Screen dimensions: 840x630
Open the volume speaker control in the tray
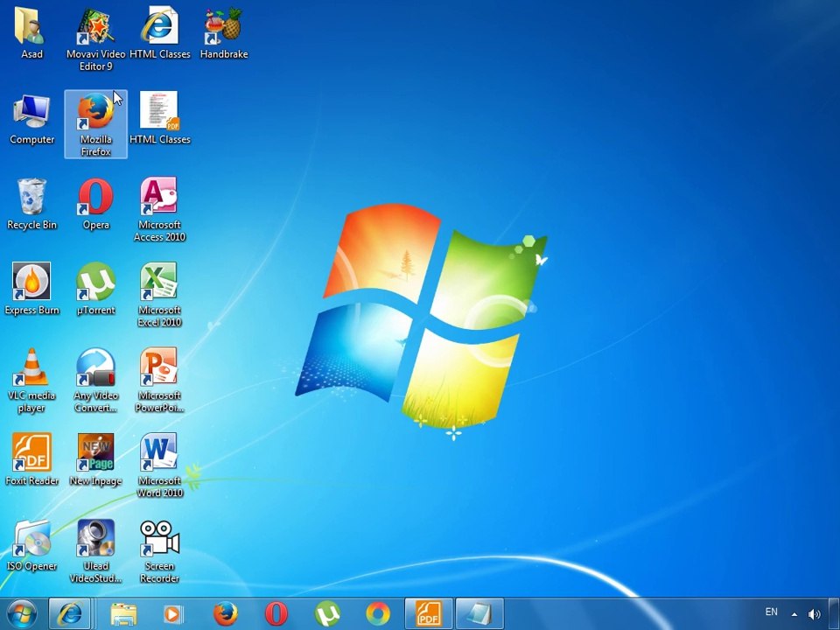pos(815,614)
